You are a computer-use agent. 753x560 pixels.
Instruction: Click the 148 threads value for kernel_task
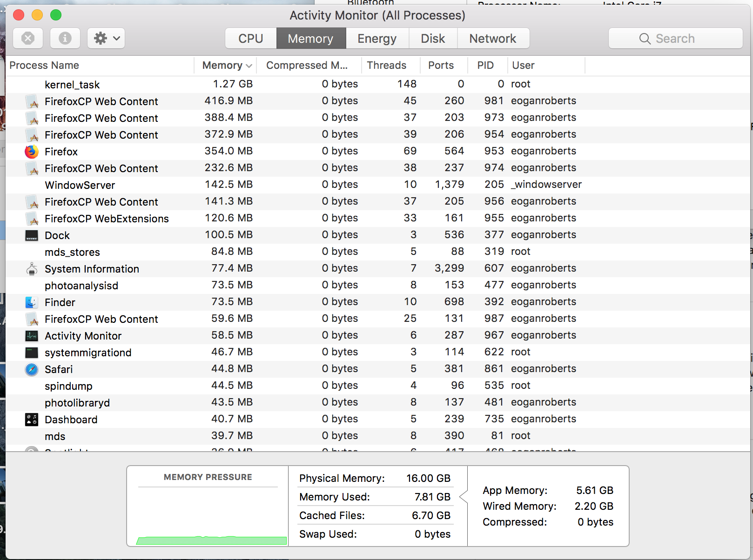407,84
